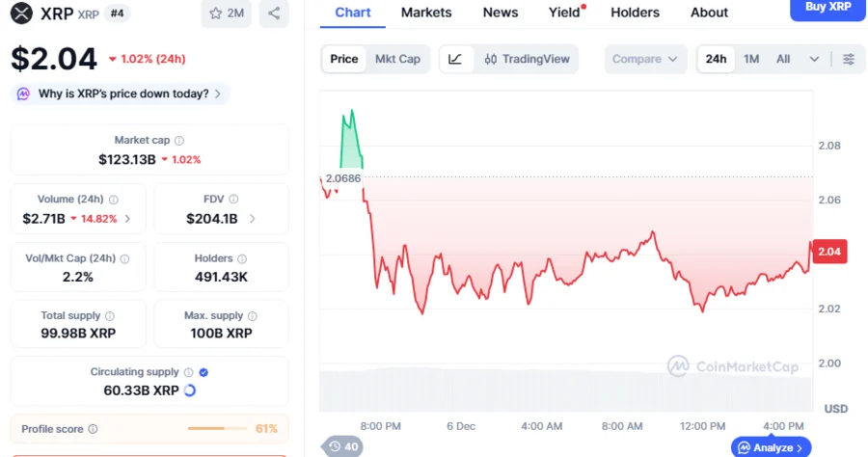The width and height of the screenshot is (868, 457).
Task: Click the Market cap info icon
Action: [x=179, y=141]
